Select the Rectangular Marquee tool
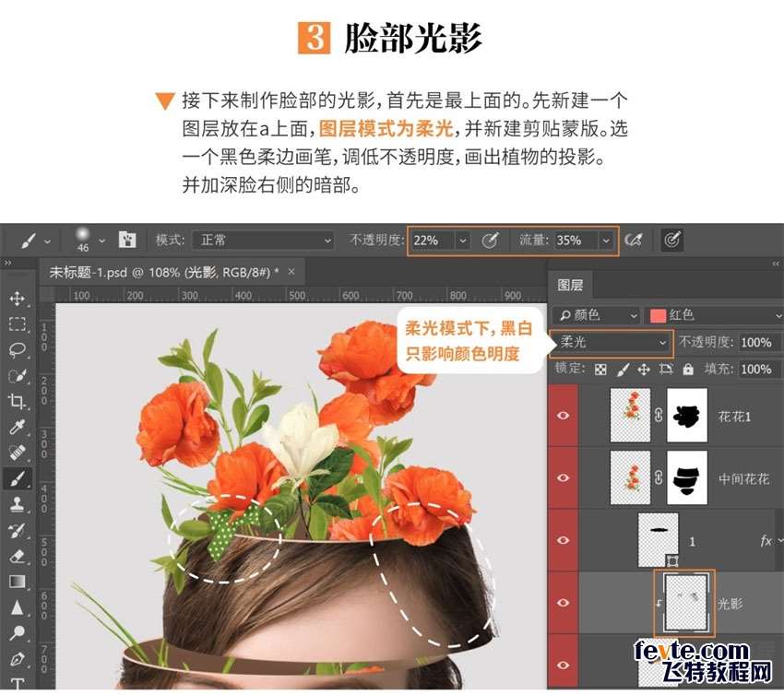784x695 pixels. coord(17,324)
